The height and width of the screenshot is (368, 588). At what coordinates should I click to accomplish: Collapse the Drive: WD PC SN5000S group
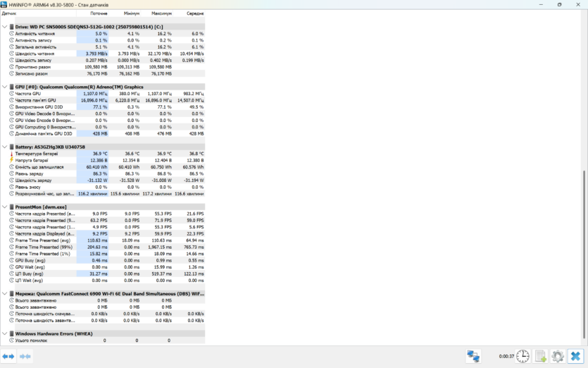click(x=4, y=27)
